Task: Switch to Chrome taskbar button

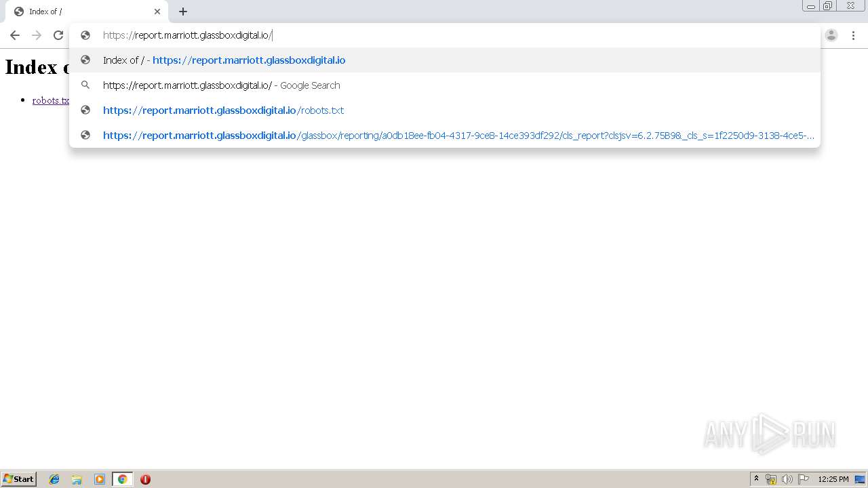Action: (x=122, y=479)
